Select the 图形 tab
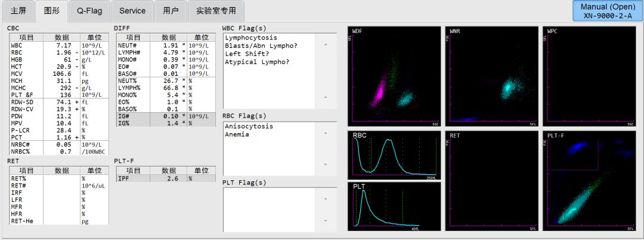Viewport: 644px width, 240px height. coord(52,11)
